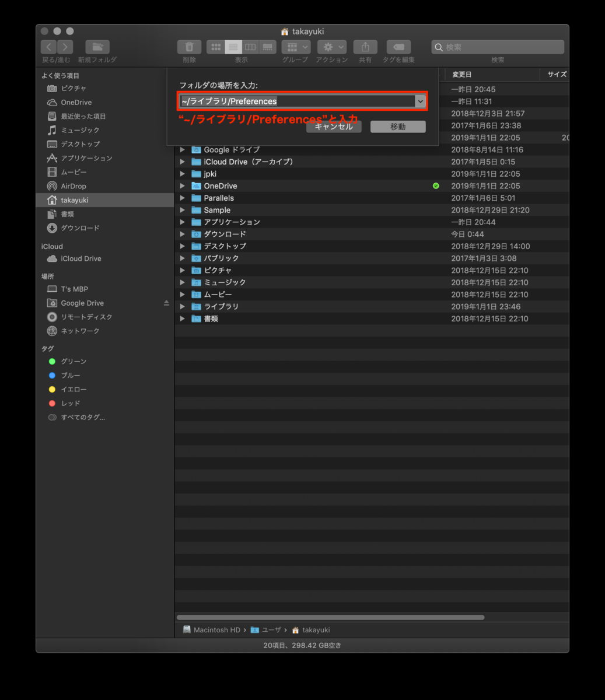Open ムービー in the sidebar
The width and height of the screenshot is (605, 700).
(x=74, y=172)
